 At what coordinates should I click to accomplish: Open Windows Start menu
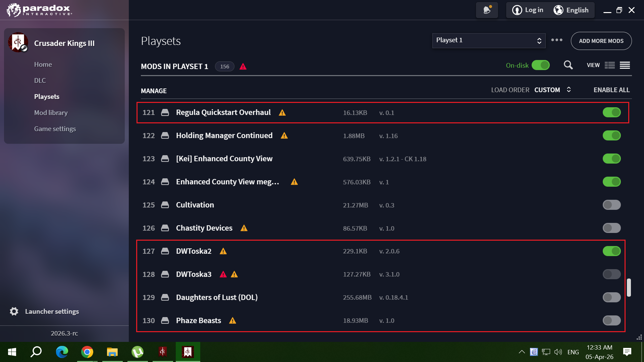12,352
